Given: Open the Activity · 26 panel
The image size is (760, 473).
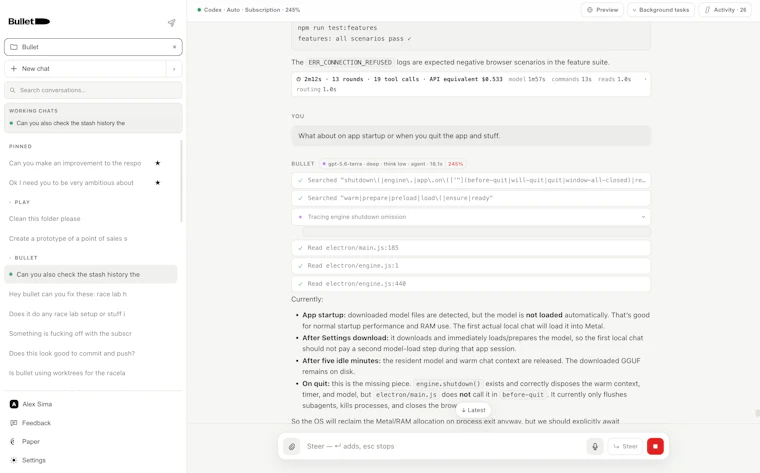Looking at the screenshot, I should 725,10.
